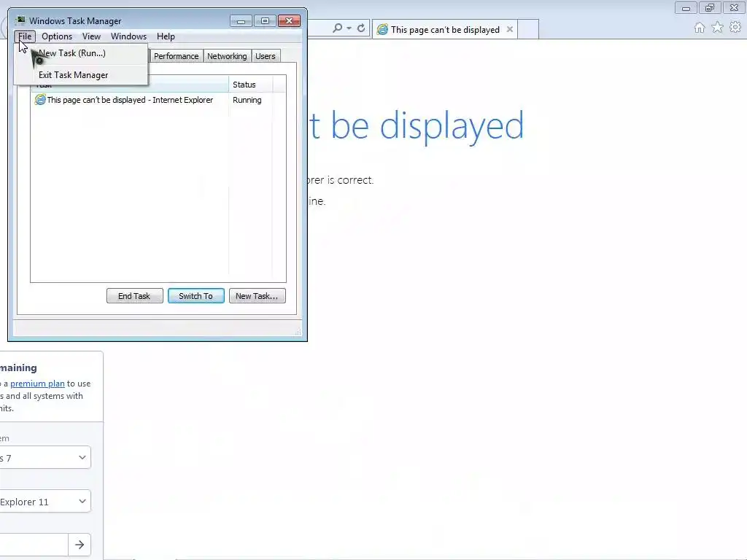Open the Tools gear icon in Internet Explorer

click(x=735, y=28)
